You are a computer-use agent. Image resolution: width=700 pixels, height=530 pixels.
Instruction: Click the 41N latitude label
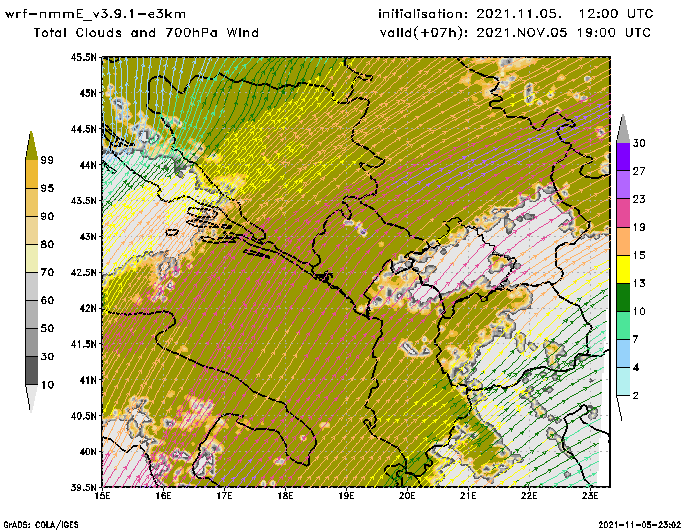[88, 380]
